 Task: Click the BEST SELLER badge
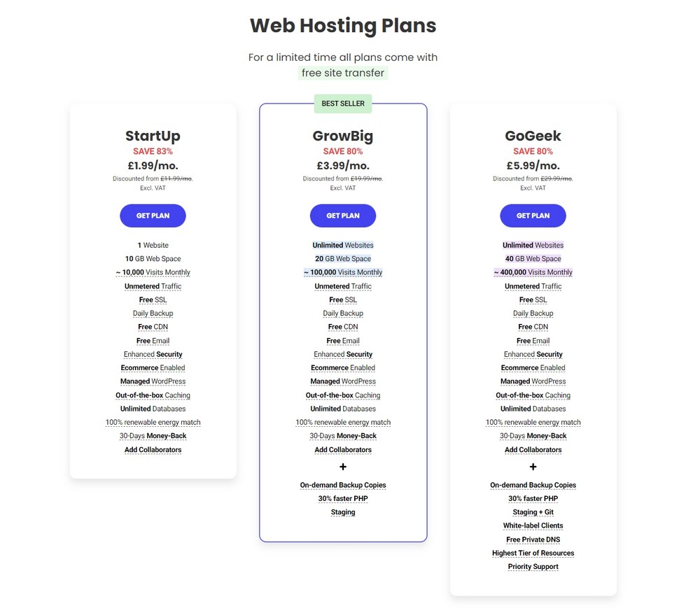pos(343,104)
